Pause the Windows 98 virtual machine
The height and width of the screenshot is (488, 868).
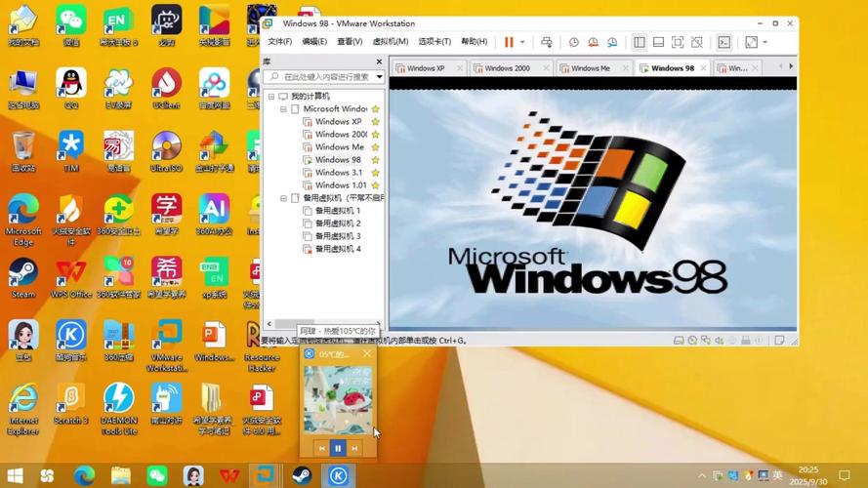[x=509, y=42]
